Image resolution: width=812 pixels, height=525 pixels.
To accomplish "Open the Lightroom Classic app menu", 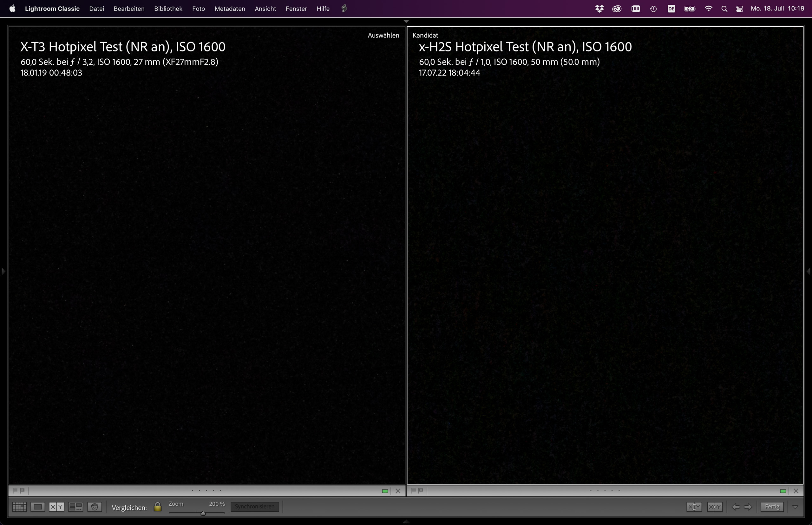I will coord(52,9).
